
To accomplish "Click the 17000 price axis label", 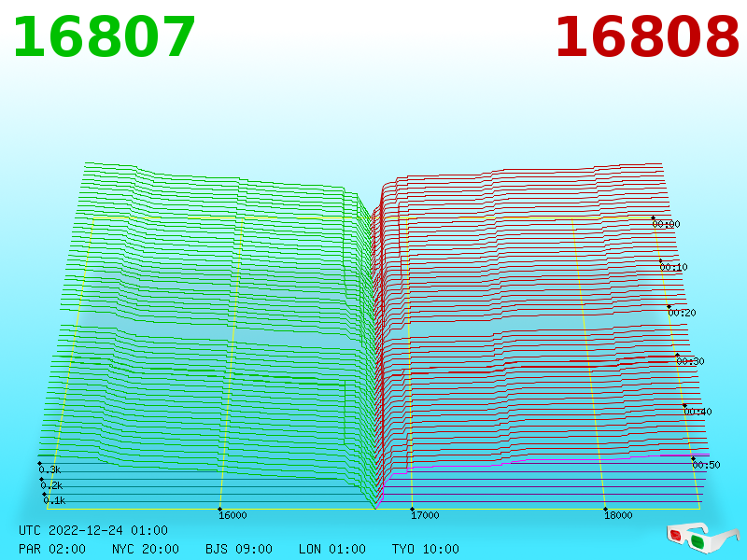I will click(425, 515).
